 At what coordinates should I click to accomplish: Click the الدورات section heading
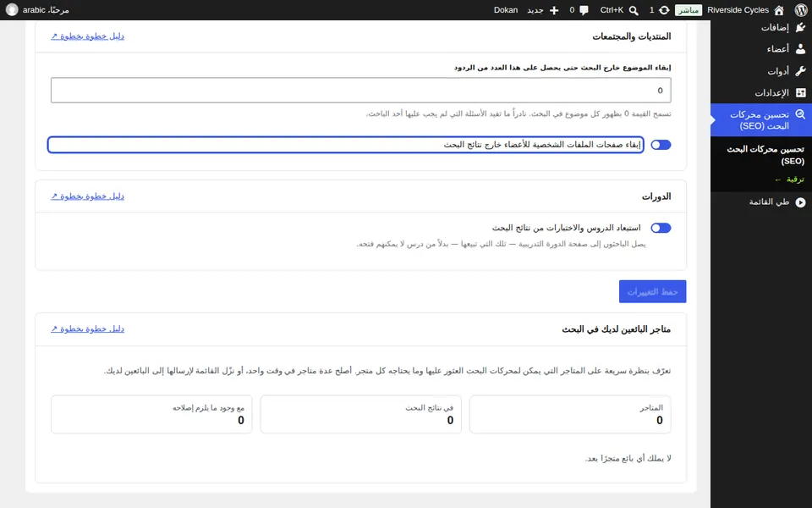(656, 196)
